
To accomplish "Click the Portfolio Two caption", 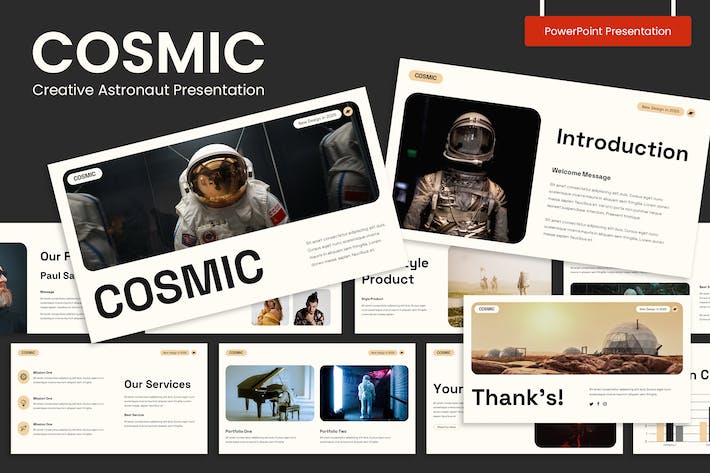I will (333, 431).
